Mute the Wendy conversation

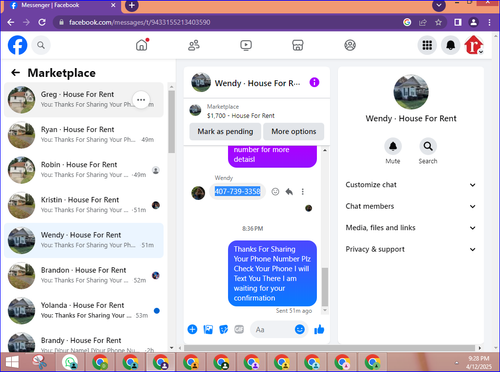[393, 146]
